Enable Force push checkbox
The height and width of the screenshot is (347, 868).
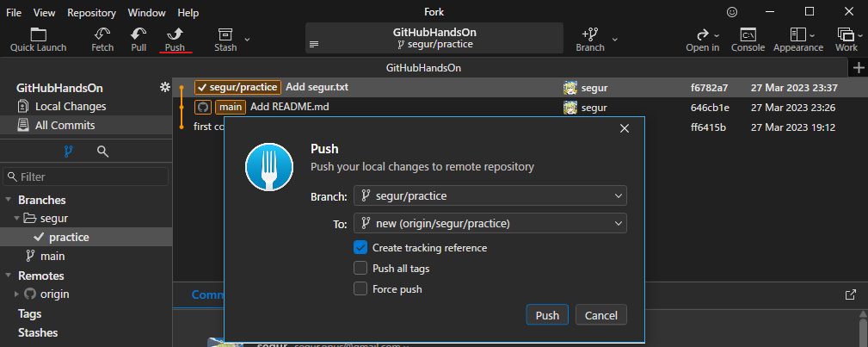[361, 289]
